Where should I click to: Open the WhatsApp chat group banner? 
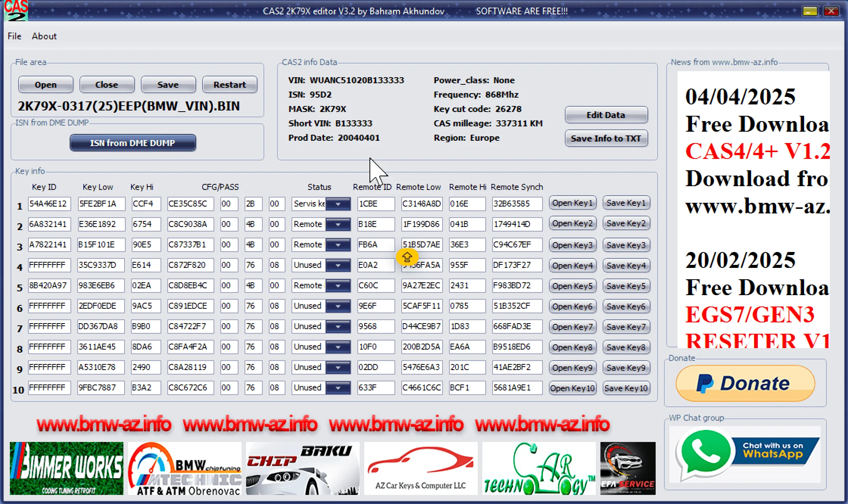pos(745,454)
